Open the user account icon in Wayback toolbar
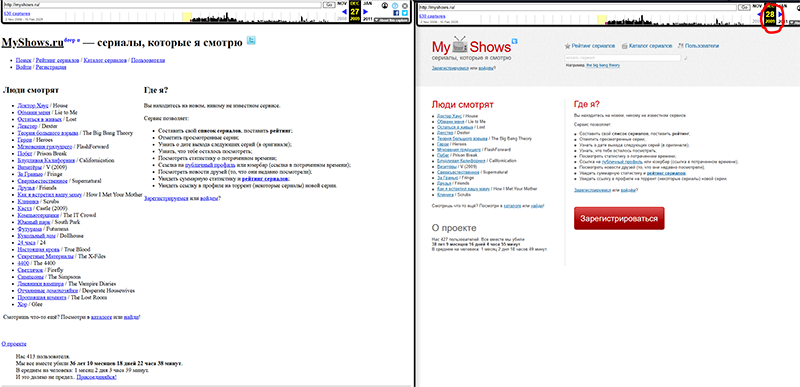800x387 pixels. tap(385, 6)
